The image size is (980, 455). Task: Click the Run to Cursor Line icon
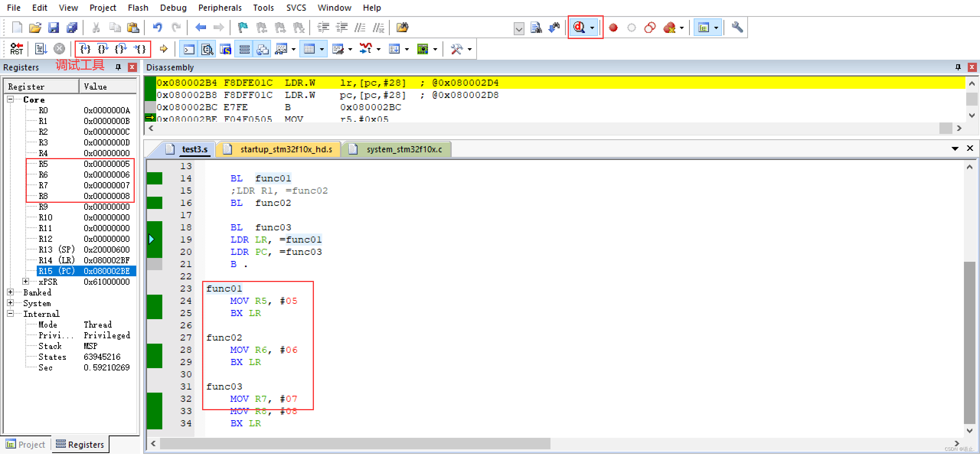pyautogui.click(x=140, y=49)
